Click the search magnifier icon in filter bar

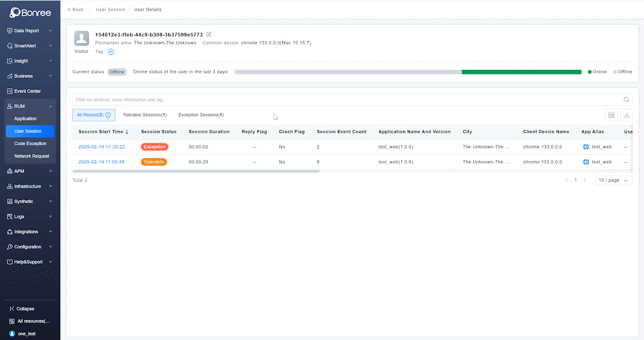click(626, 100)
